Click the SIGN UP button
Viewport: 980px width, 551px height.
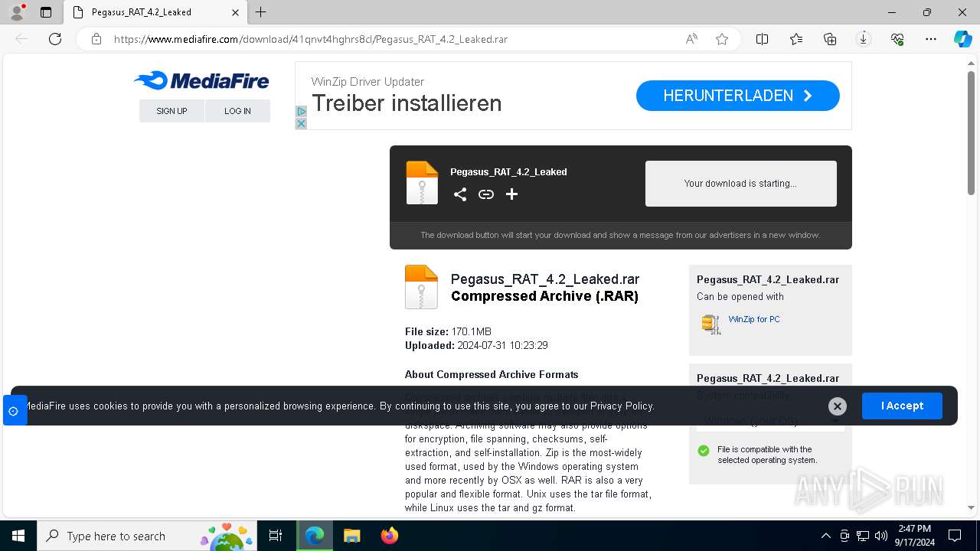pyautogui.click(x=171, y=111)
